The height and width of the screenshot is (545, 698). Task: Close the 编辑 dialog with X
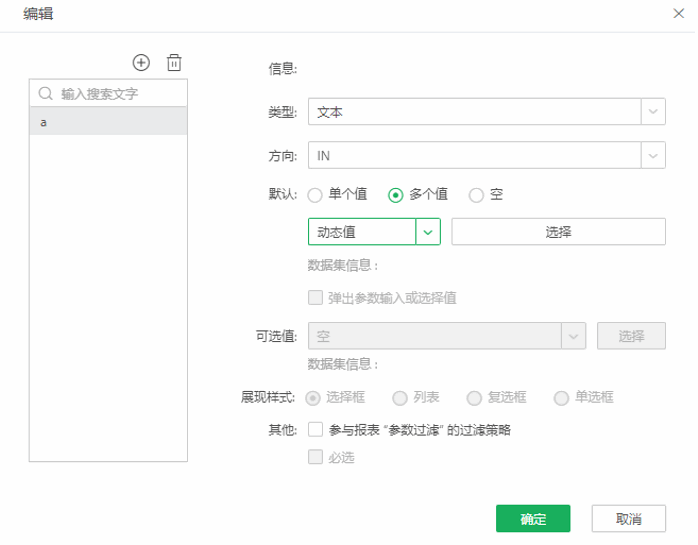680,15
